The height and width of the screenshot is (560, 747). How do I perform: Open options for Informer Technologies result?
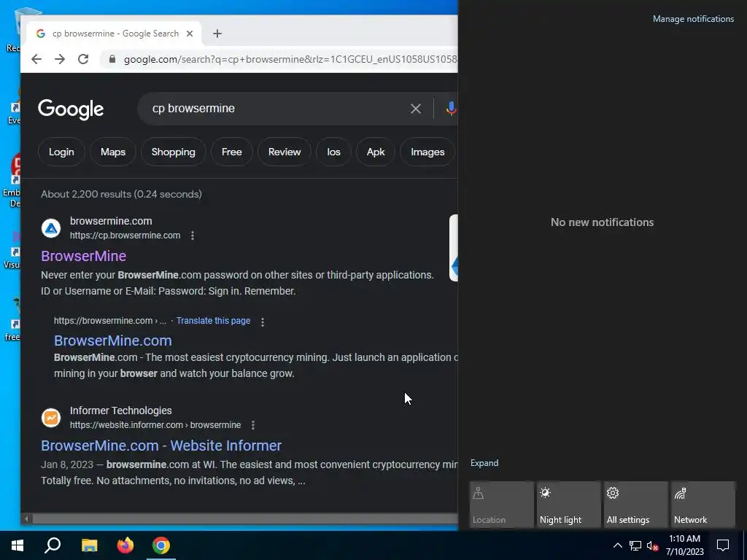click(x=253, y=425)
